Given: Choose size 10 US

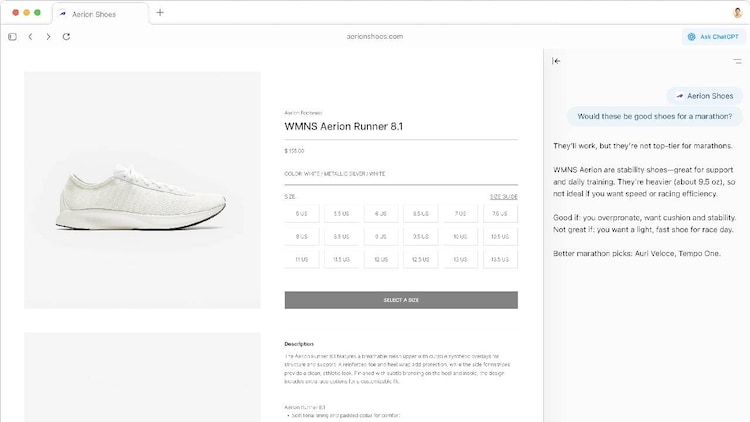Looking at the screenshot, I should pyautogui.click(x=459, y=237).
